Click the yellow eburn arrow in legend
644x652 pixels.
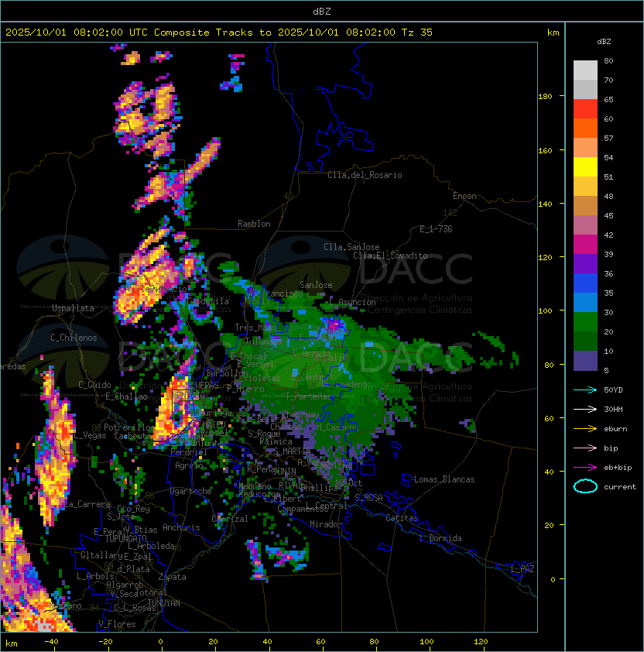(x=585, y=429)
